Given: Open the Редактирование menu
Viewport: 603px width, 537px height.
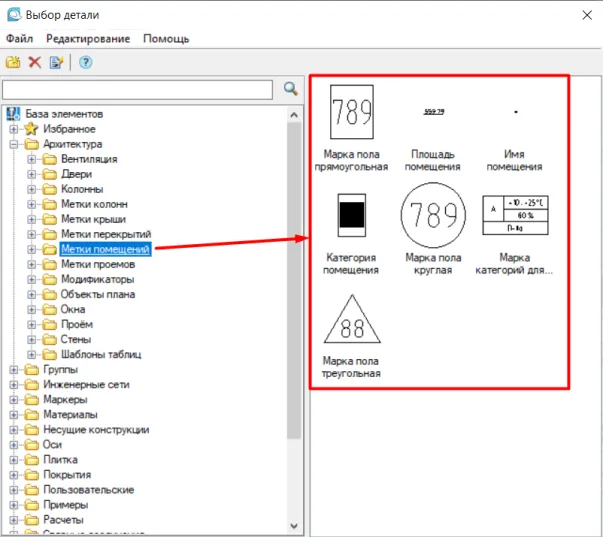Looking at the screenshot, I should pos(88,39).
